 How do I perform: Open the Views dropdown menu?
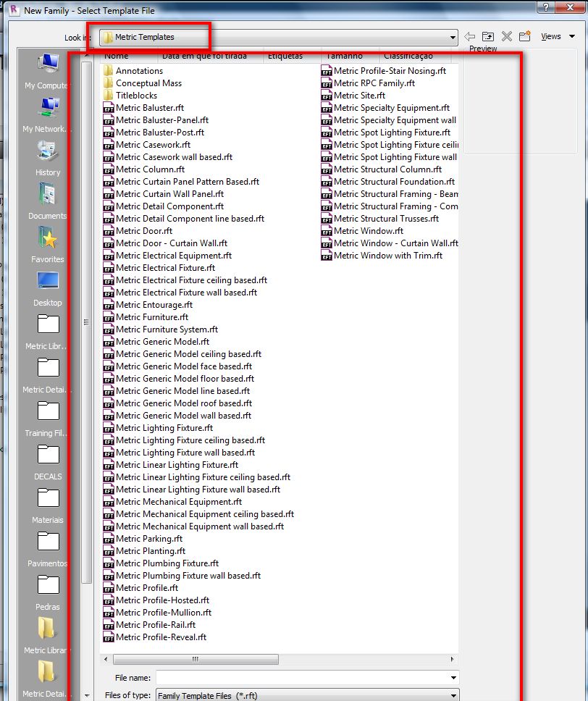pos(557,37)
